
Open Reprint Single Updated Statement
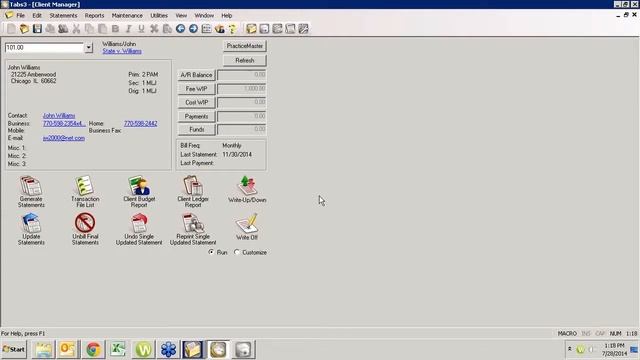click(x=193, y=229)
